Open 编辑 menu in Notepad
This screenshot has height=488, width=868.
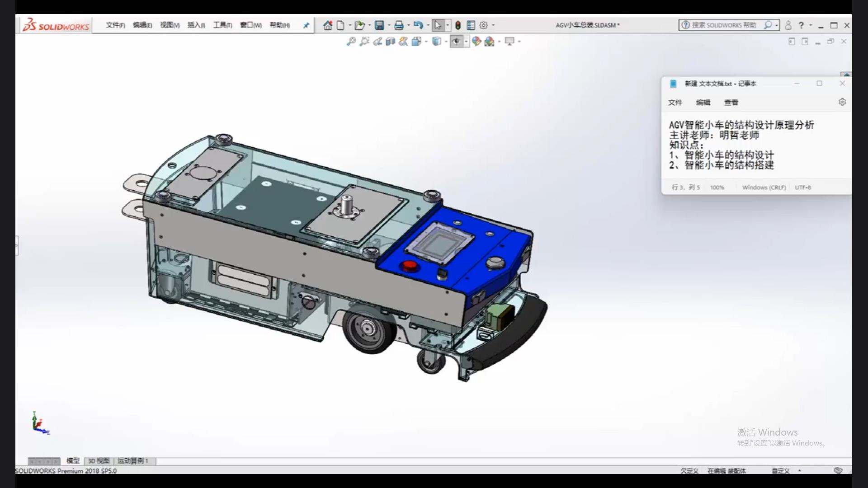703,103
